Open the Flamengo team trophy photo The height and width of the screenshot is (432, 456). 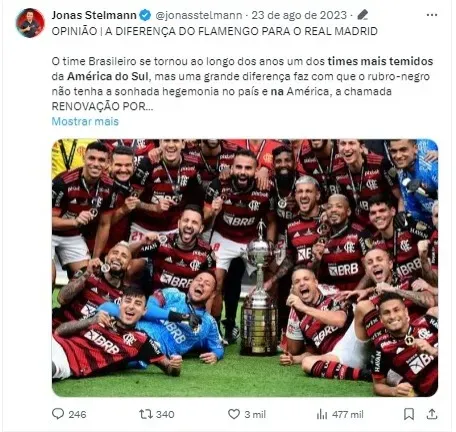click(245, 268)
